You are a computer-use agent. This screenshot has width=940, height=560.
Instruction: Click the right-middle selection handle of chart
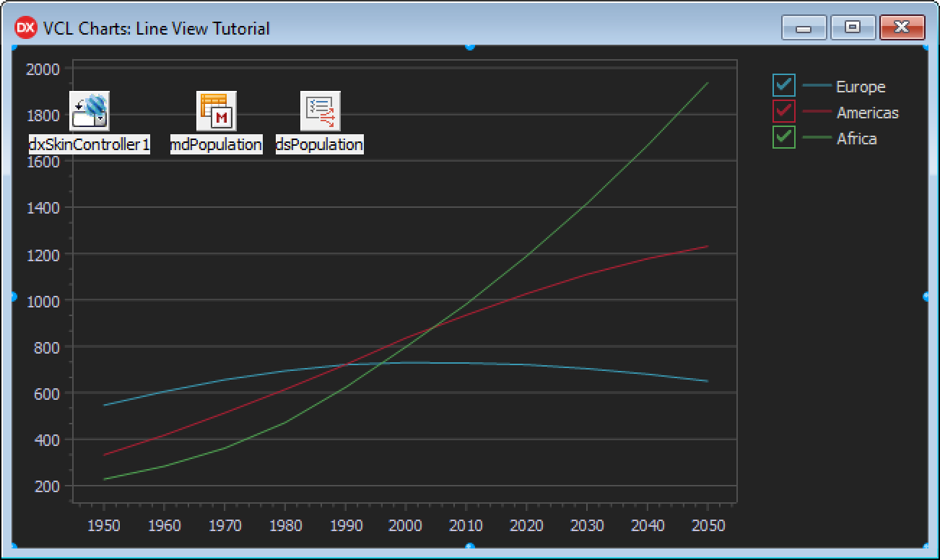click(926, 297)
